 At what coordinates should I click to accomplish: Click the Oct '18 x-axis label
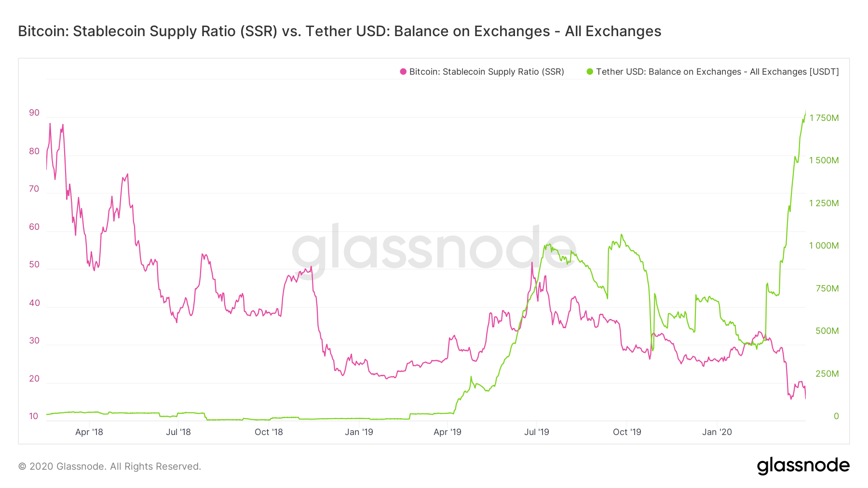tap(269, 432)
